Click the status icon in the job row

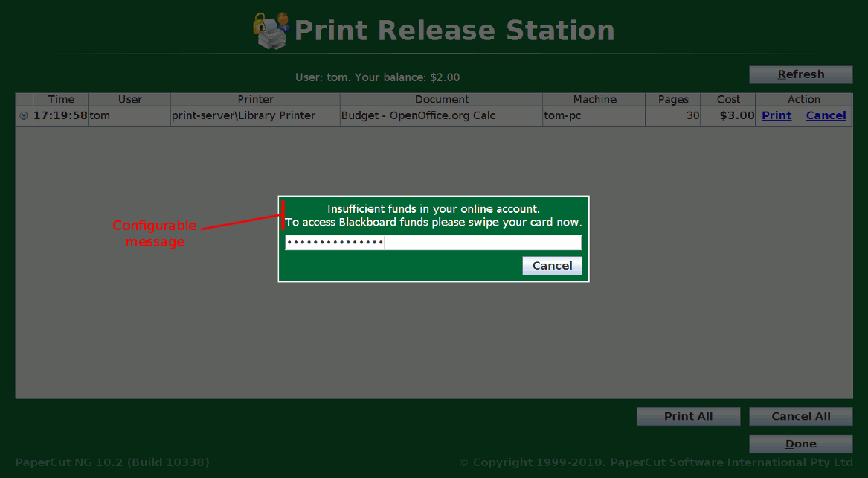(24, 115)
